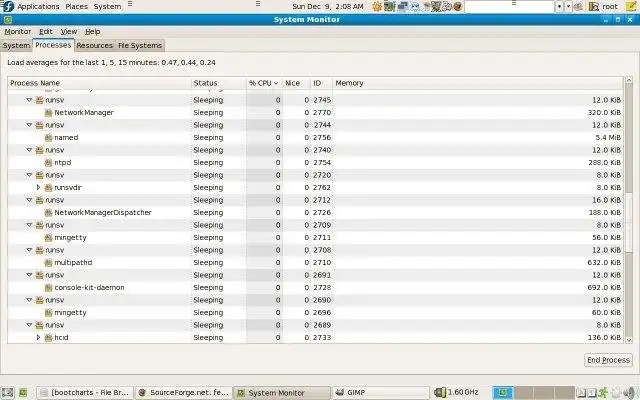The width and height of the screenshot is (640, 400).
Task: Click the console-kit-daemon process icon
Action: pyautogui.click(x=49, y=287)
